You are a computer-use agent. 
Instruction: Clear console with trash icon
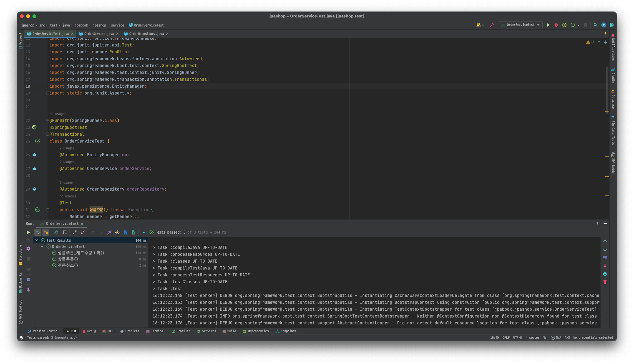pyautogui.click(x=605, y=282)
